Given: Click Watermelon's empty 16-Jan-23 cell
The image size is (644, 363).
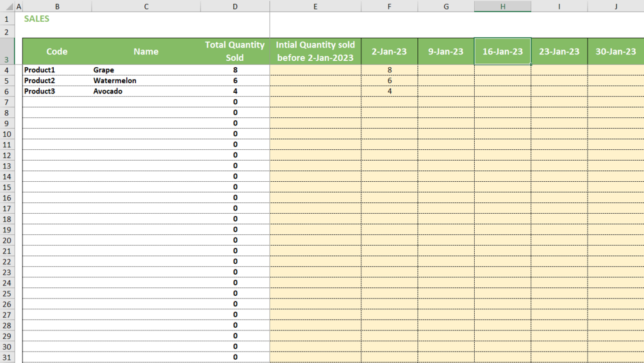Looking at the screenshot, I should [x=503, y=81].
